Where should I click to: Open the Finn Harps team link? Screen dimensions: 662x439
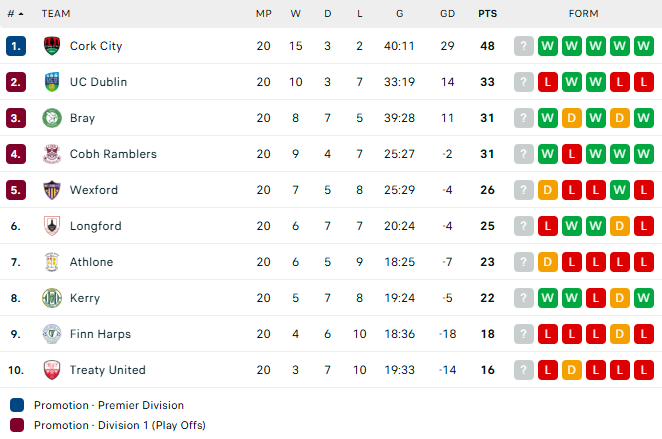[100, 334]
